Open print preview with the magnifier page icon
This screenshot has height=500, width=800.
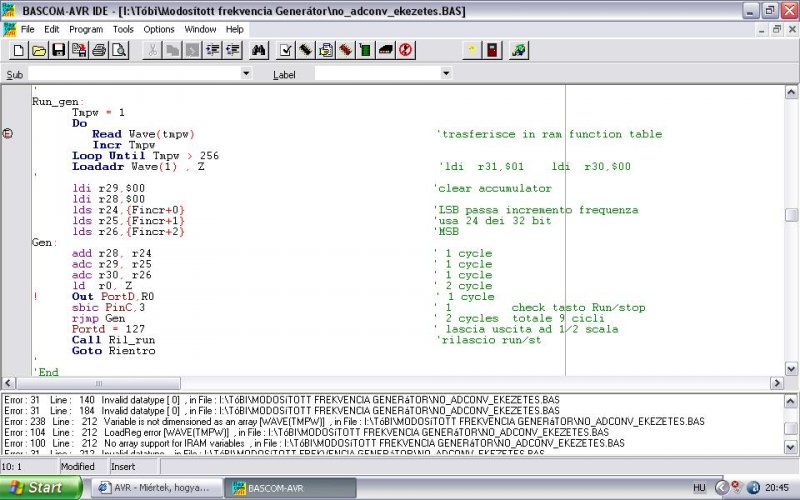[x=119, y=50]
